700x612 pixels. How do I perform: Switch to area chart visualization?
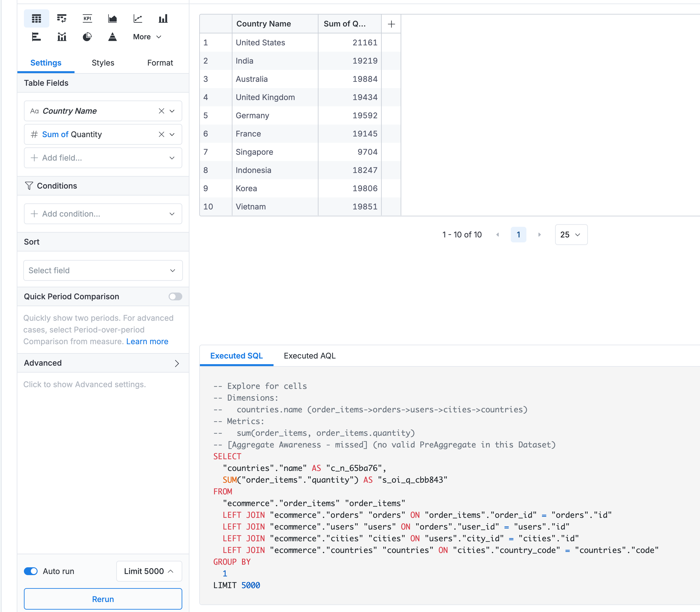[x=113, y=18]
